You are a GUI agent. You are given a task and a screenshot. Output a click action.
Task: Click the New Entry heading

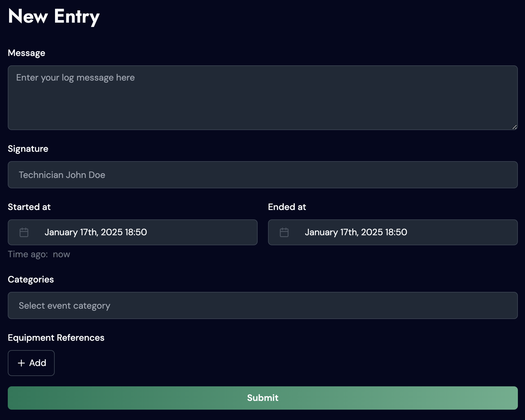click(54, 17)
